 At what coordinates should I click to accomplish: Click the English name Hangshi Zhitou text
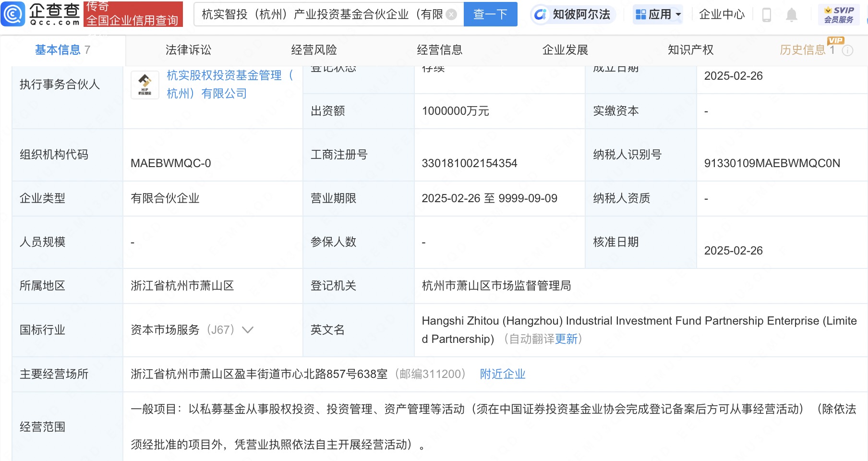(x=639, y=330)
